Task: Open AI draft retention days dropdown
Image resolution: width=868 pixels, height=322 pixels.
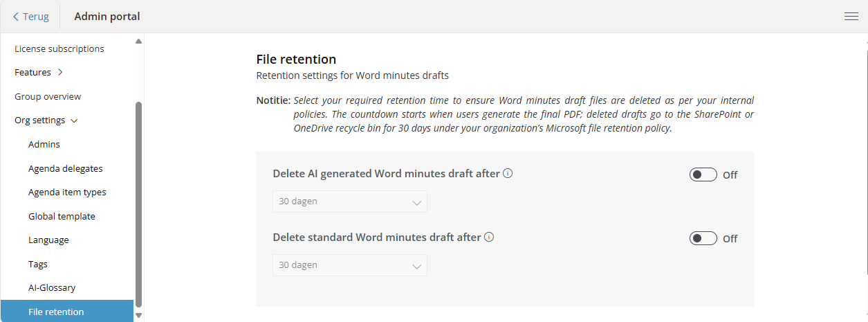Action: [x=350, y=202]
